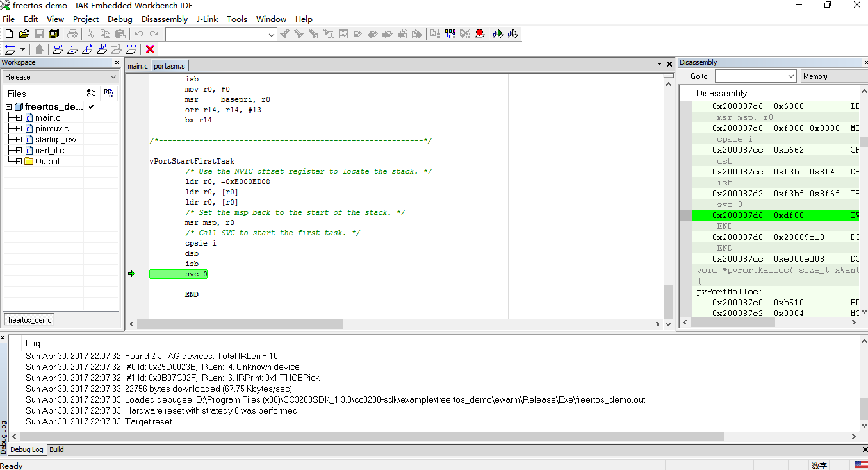The image size is (868, 470).
Task: Click the Cut scissors icon
Action: pyautogui.click(x=90, y=34)
